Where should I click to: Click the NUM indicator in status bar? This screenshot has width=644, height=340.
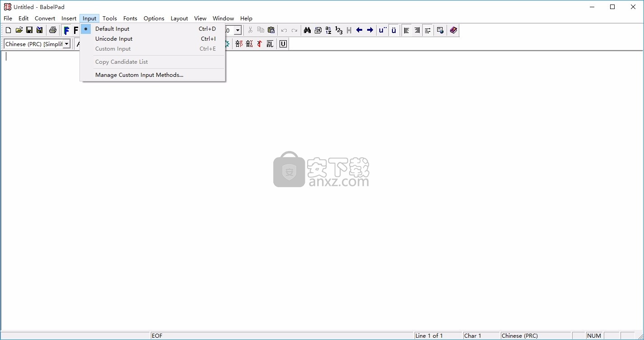(x=594, y=336)
